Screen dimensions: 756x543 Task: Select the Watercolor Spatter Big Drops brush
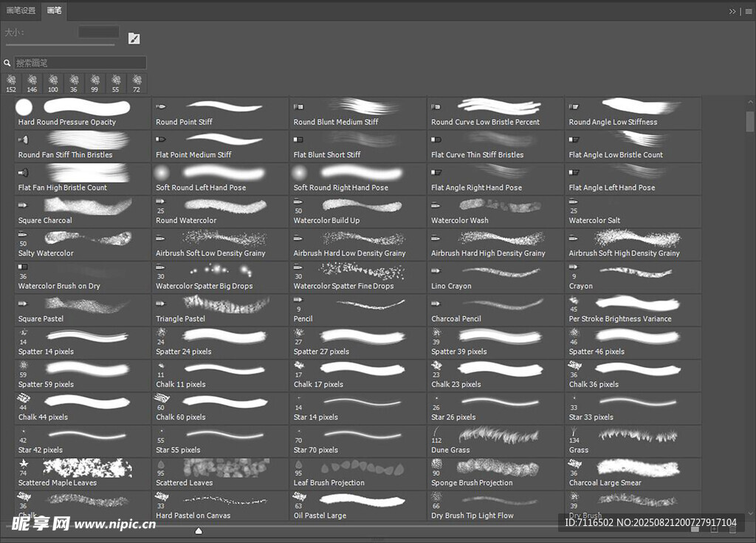click(x=220, y=277)
